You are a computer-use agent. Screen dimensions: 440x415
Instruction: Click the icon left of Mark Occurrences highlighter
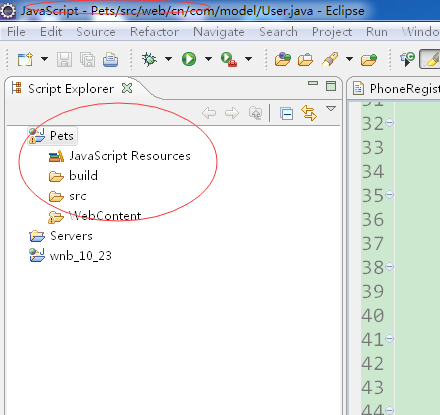(x=407, y=59)
